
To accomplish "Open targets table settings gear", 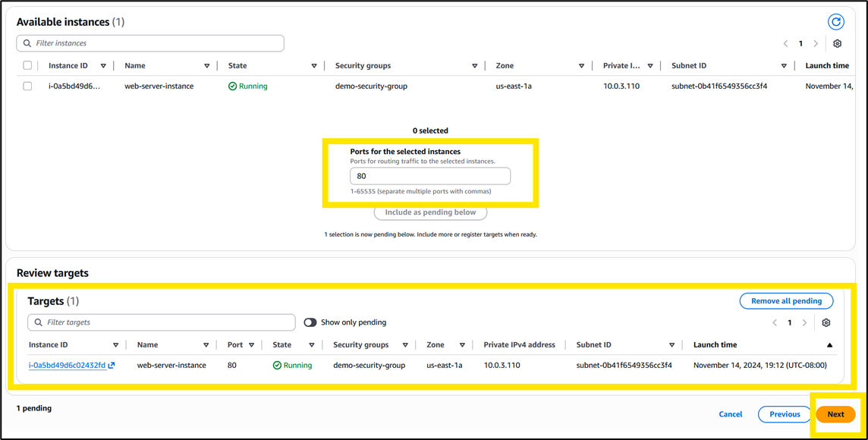I will tap(826, 322).
